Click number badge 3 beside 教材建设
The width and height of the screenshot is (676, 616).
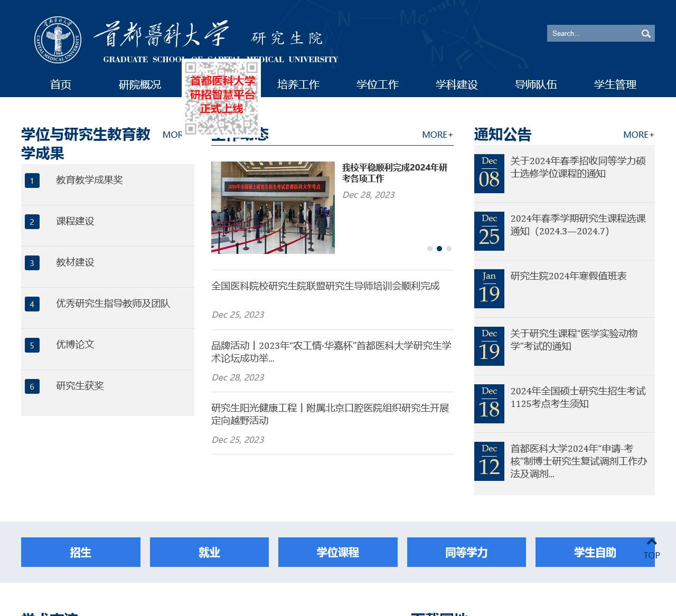32,263
